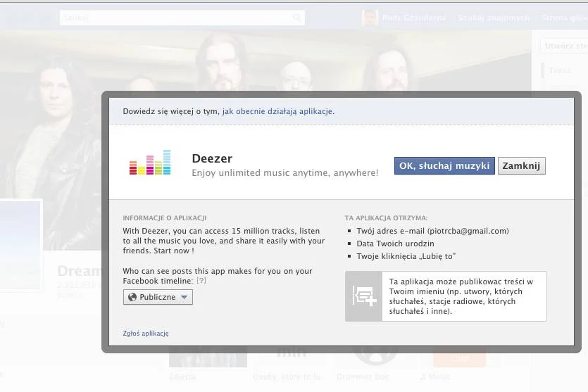Click the Deezer app title text
Screen dimensions: 588x392
click(212, 158)
